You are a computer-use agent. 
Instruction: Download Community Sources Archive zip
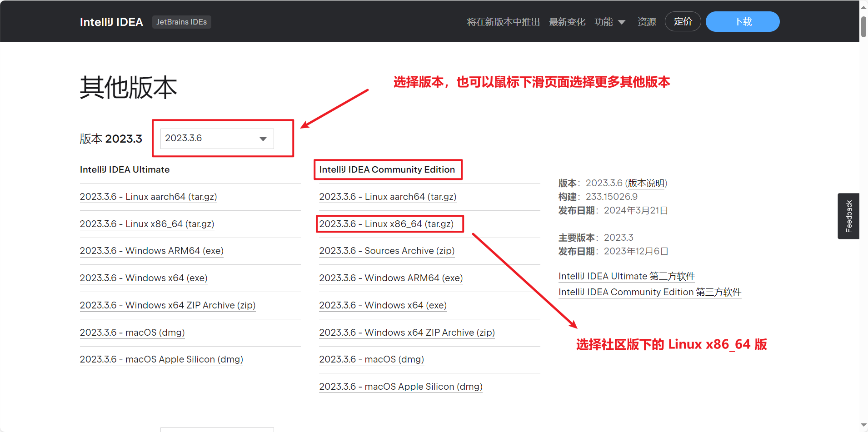(387, 251)
